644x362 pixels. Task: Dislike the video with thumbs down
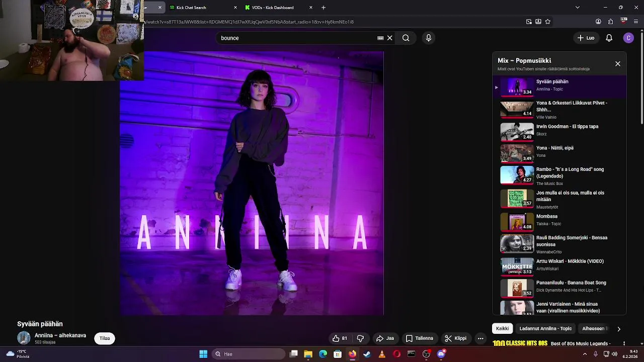(360, 338)
